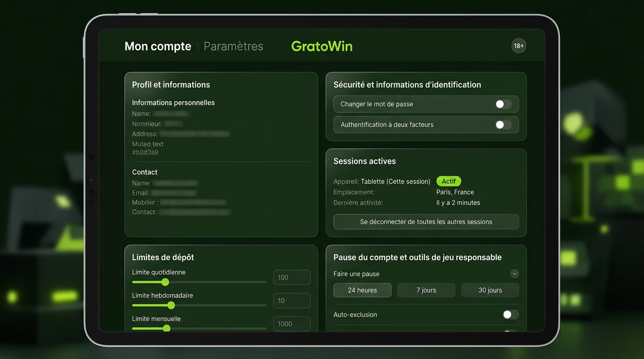The image size is (644, 359).
Task: Click the Limite hebdomadaire slider handle
Action: 171,305
